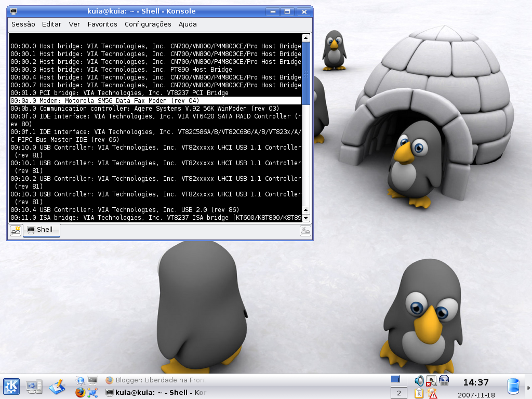The image size is (532, 399).
Task: Switch to virtual desktop 1
Action: point(398,380)
